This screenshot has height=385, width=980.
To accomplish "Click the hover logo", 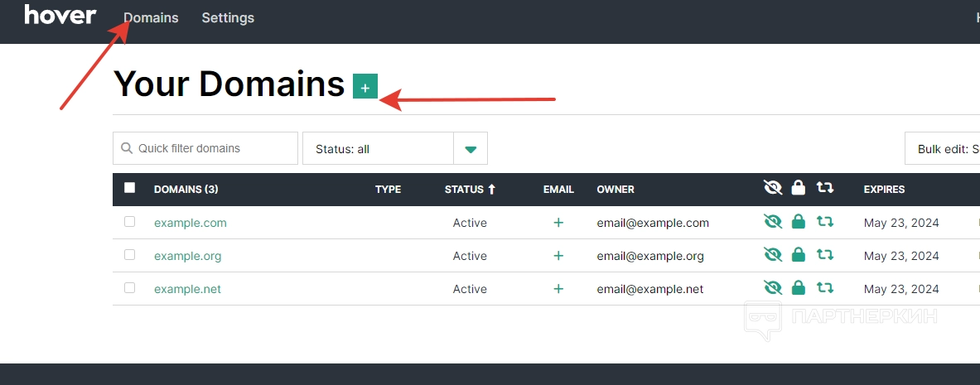I will pyautogui.click(x=60, y=16).
